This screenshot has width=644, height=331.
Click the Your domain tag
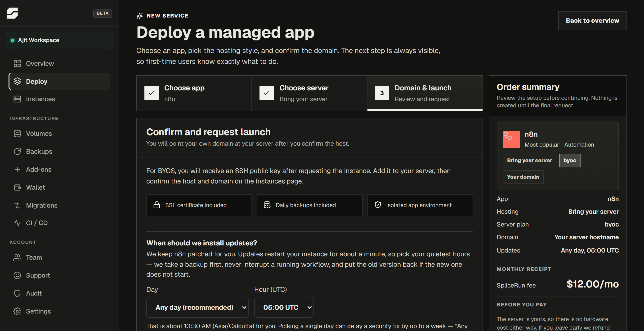pyautogui.click(x=523, y=177)
